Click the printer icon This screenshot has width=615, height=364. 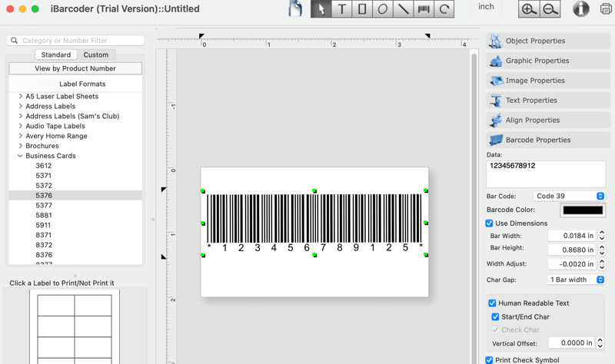point(607,8)
